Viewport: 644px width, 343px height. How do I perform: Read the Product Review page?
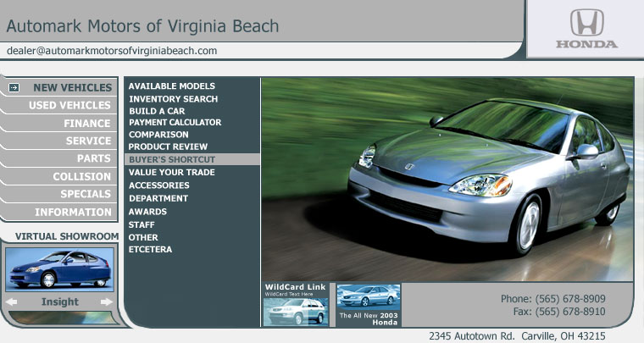point(168,147)
